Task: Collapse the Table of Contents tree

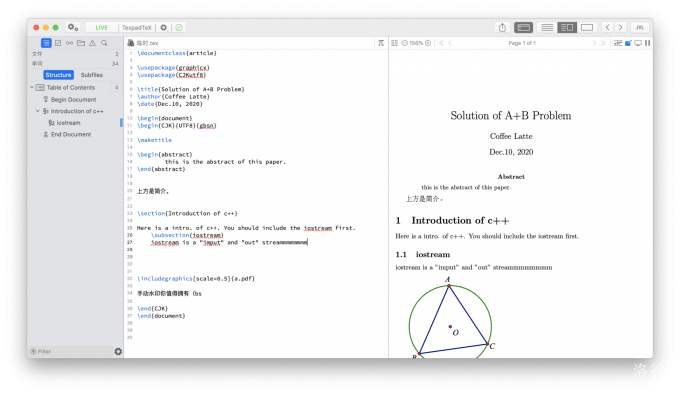Action: [x=32, y=87]
